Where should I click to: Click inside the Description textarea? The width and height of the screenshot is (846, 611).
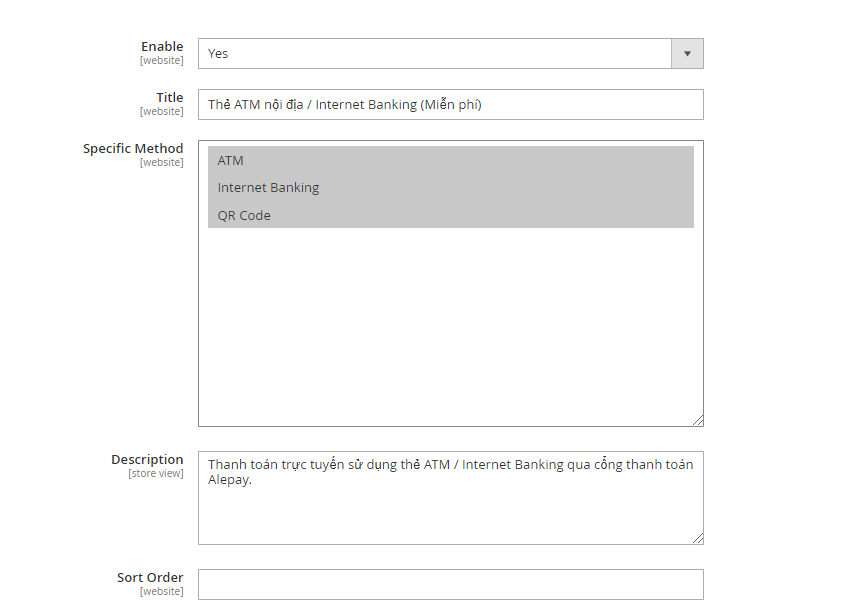(451, 498)
